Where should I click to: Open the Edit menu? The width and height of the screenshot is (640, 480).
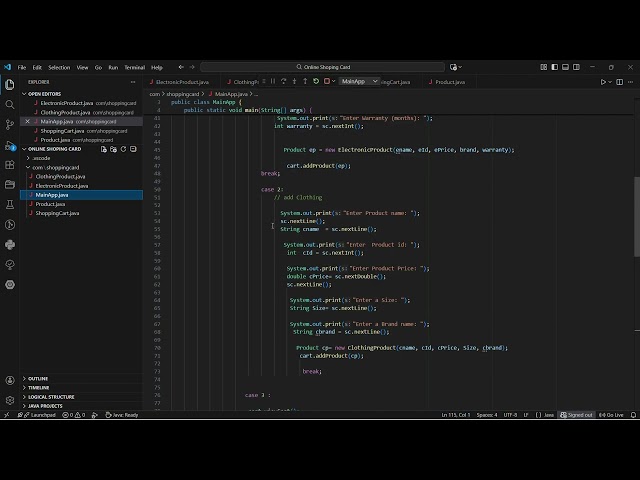tap(37, 67)
